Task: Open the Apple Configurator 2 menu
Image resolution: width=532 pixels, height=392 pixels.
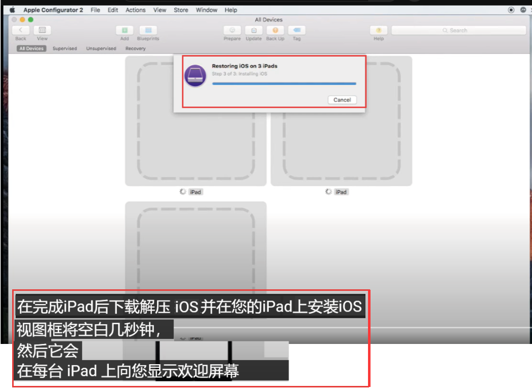Action: (53, 10)
